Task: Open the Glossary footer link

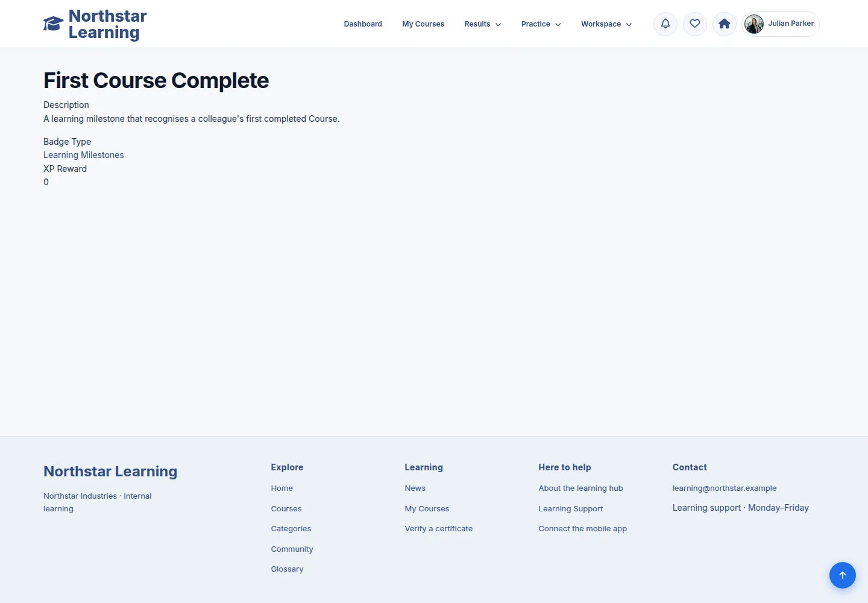Action: tap(287, 569)
